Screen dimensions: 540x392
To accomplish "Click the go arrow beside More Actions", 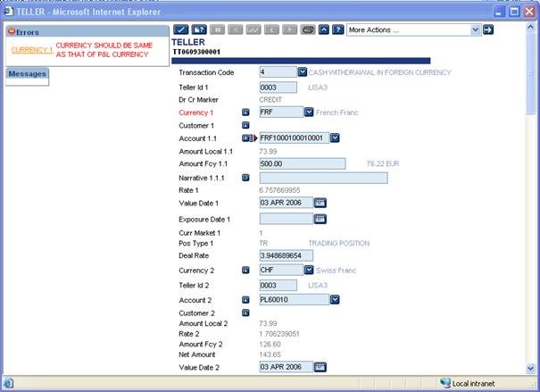I will 488,29.
